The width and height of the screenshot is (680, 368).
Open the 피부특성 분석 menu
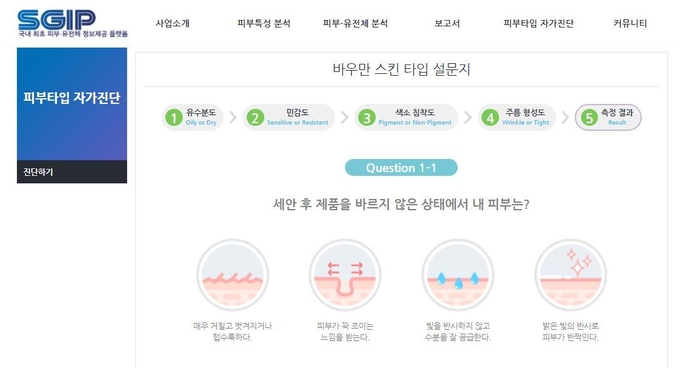pos(264,23)
